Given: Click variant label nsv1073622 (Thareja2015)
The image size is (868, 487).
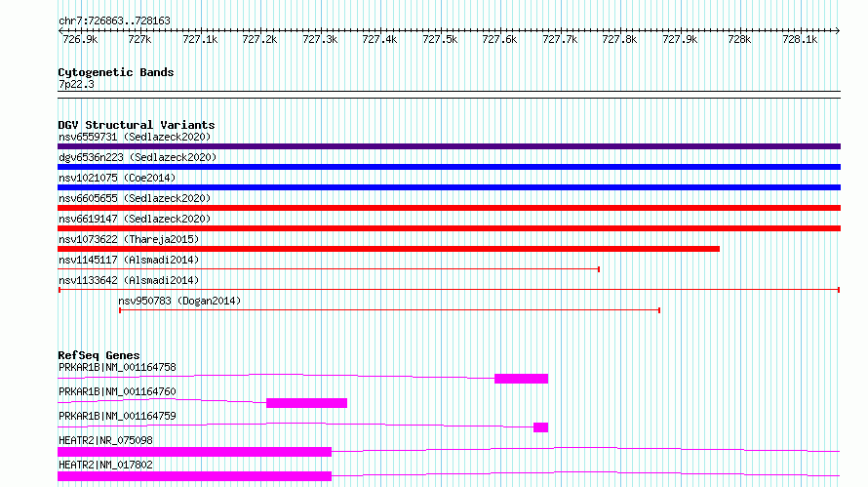Looking at the screenshot, I should (x=129, y=239).
